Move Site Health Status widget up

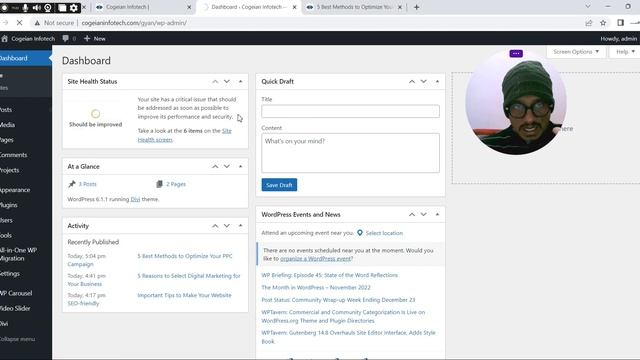point(215,82)
